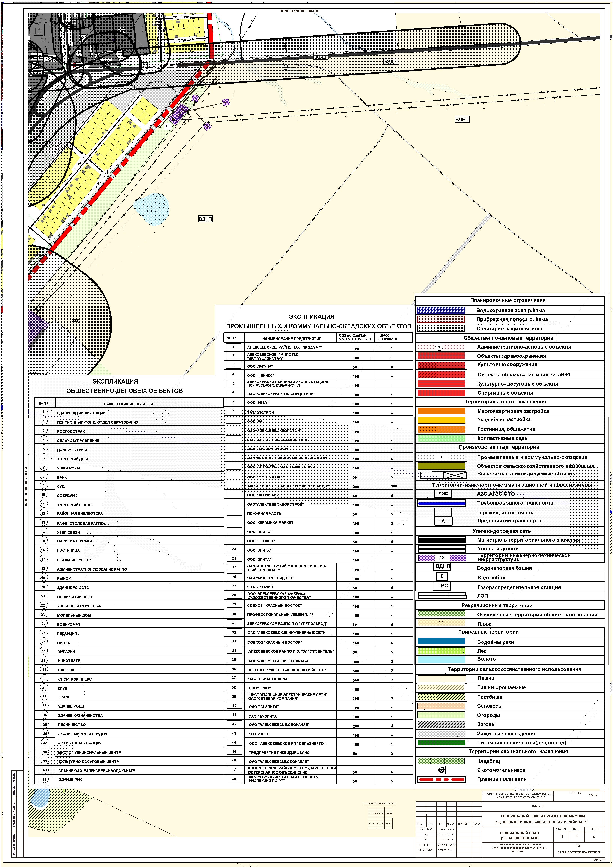Click the boxed 46 marker on the map

coord(167,126)
